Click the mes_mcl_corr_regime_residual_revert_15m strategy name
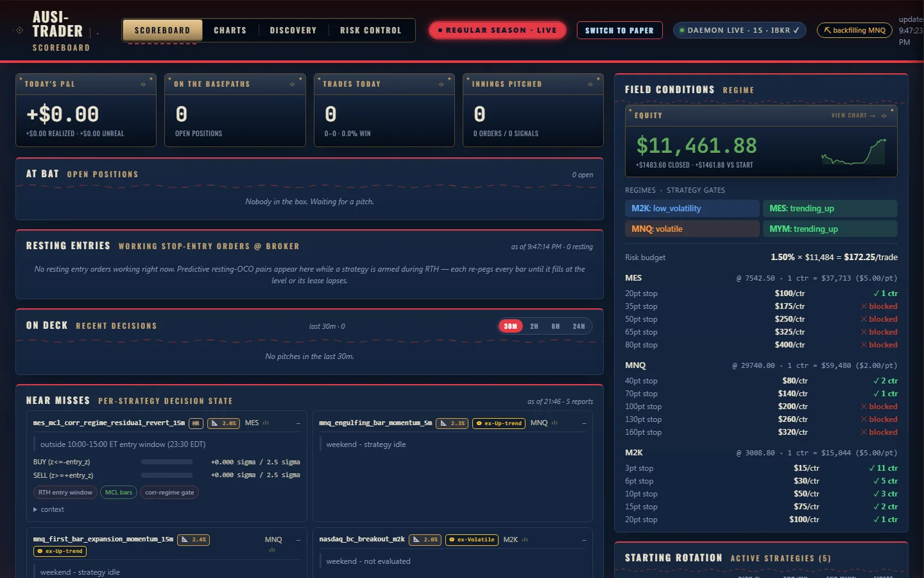This screenshot has width=924, height=578. (109, 423)
